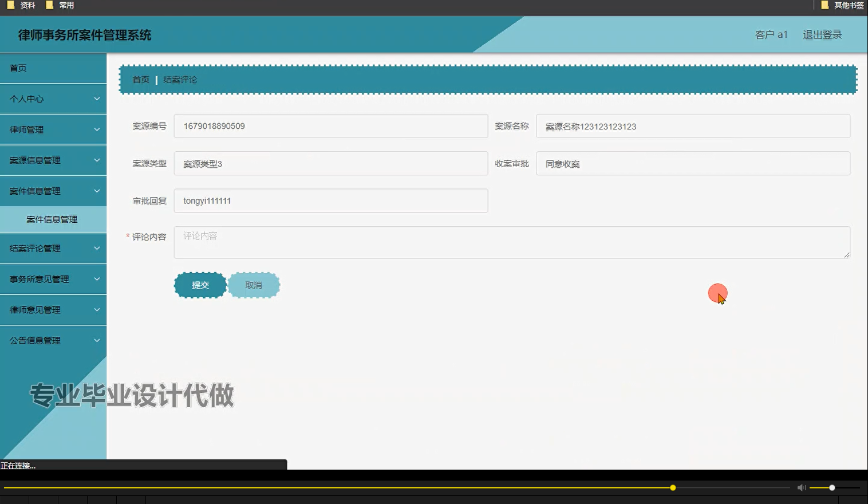Click the video progress slider handle
Screen dimensions: 868x504
(x=673, y=488)
